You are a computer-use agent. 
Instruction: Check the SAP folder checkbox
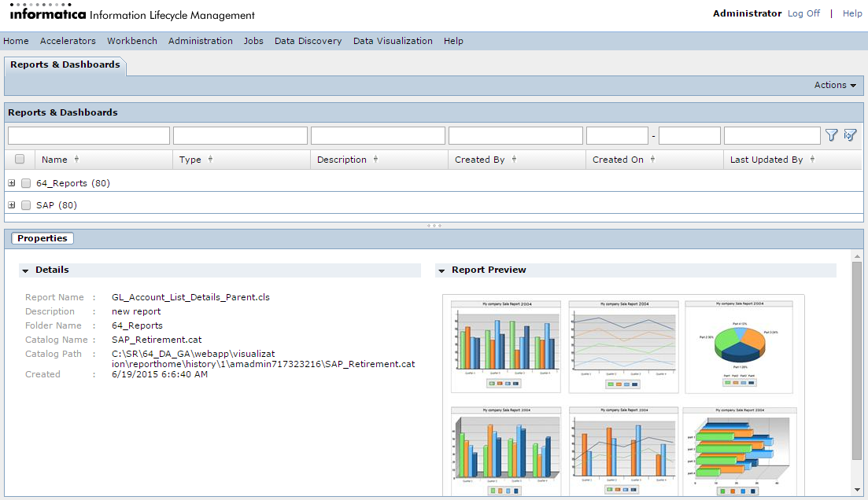26,205
